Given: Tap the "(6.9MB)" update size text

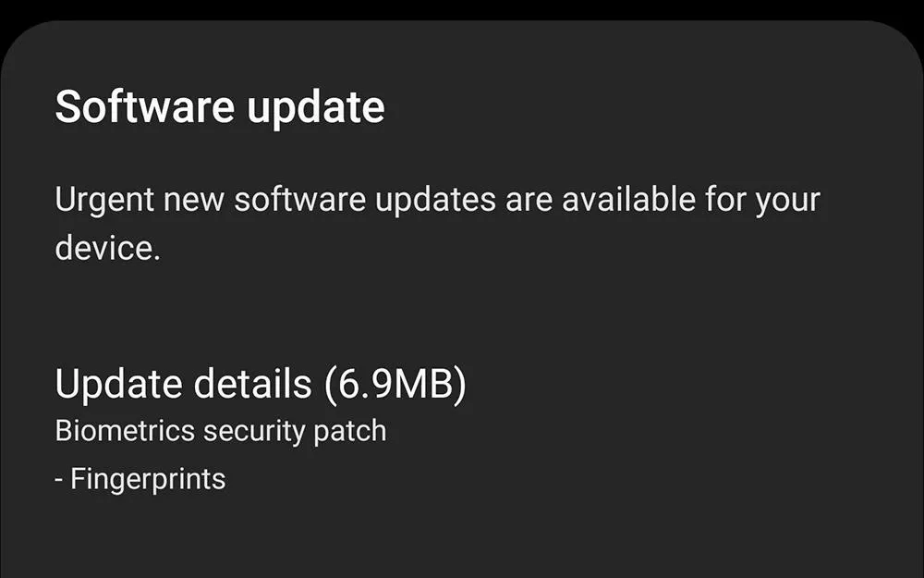Looking at the screenshot, I should click(395, 386).
